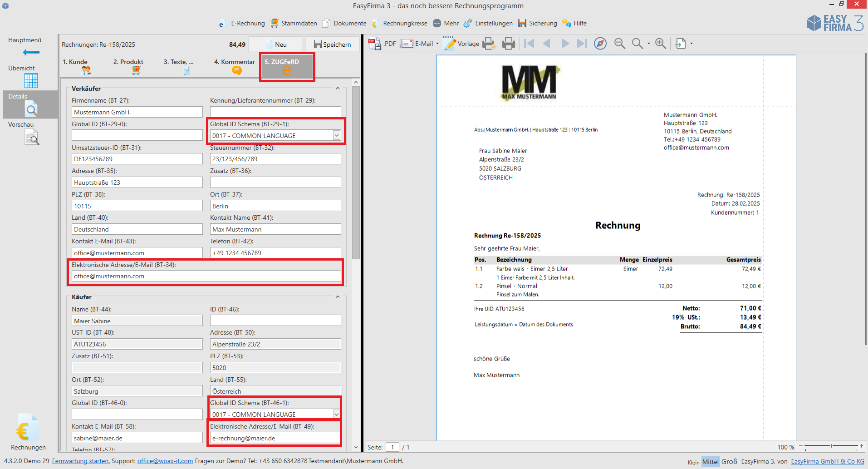Adjust the preview zoom slider
Viewport: 868px width, 469px height.
click(831, 447)
